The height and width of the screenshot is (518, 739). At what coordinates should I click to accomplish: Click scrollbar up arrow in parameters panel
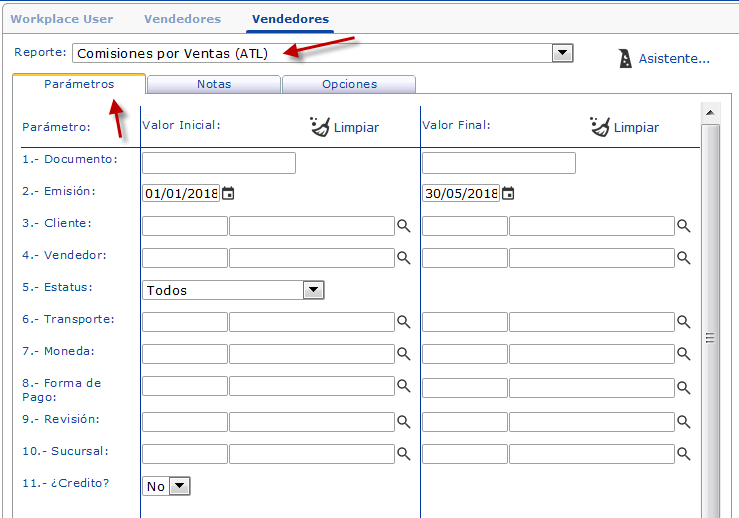[x=710, y=113]
